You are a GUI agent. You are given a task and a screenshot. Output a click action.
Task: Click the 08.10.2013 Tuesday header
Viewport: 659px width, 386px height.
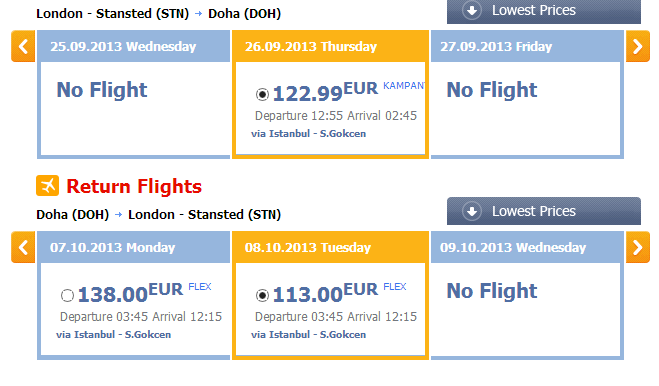(330, 247)
